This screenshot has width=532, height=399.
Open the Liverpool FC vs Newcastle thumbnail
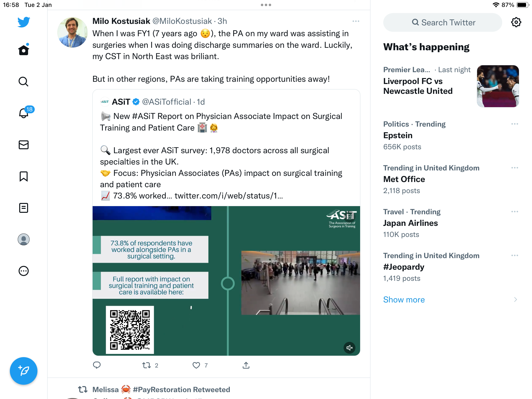click(498, 86)
